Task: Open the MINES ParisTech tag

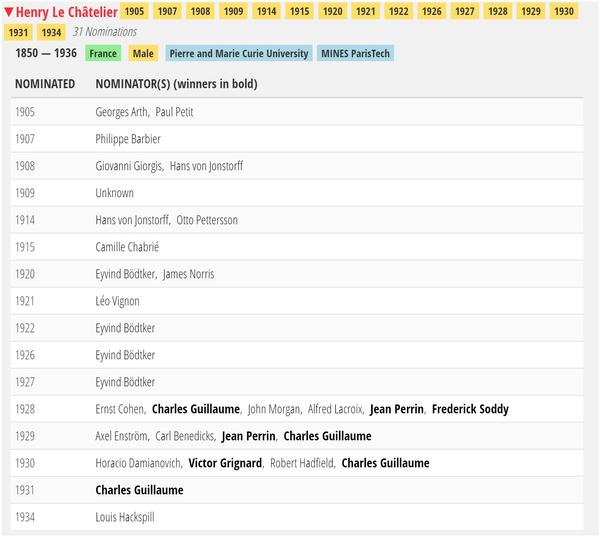Action: coord(355,53)
